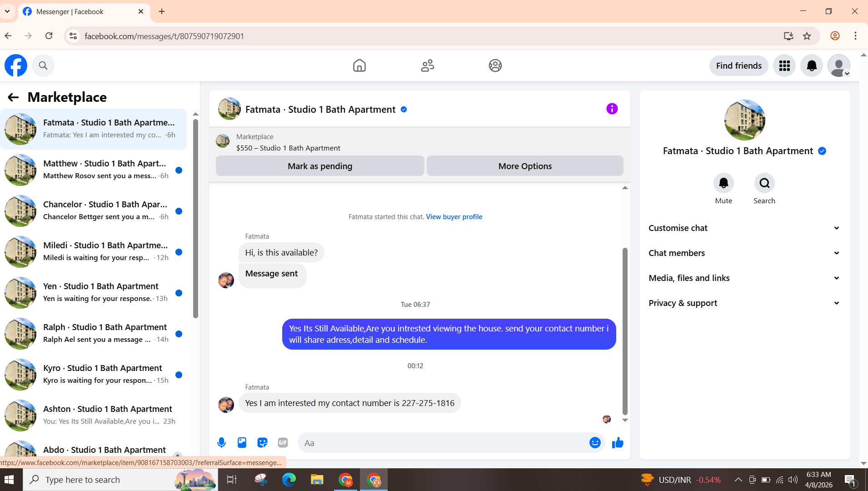The width and height of the screenshot is (868, 491).
Task: Expand the Customise chat section
Action: pyautogui.click(x=744, y=228)
